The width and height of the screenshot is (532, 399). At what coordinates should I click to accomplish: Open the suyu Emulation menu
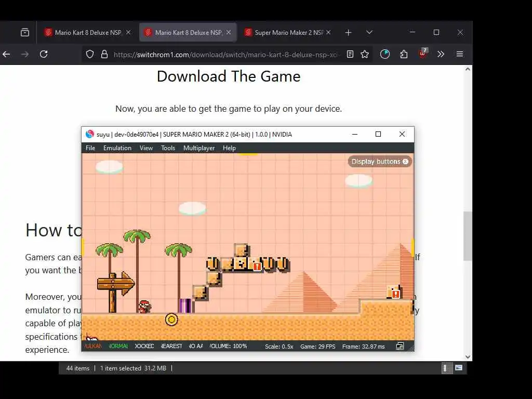(117, 148)
